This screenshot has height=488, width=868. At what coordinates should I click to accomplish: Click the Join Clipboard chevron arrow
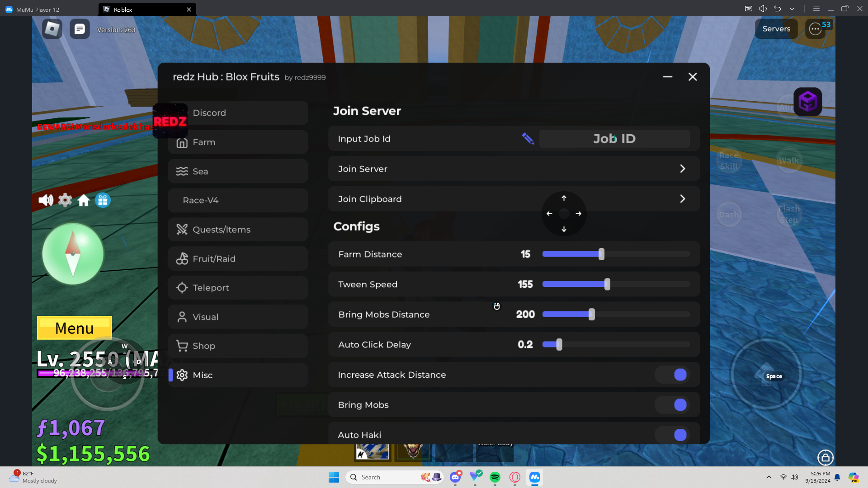click(683, 199)
